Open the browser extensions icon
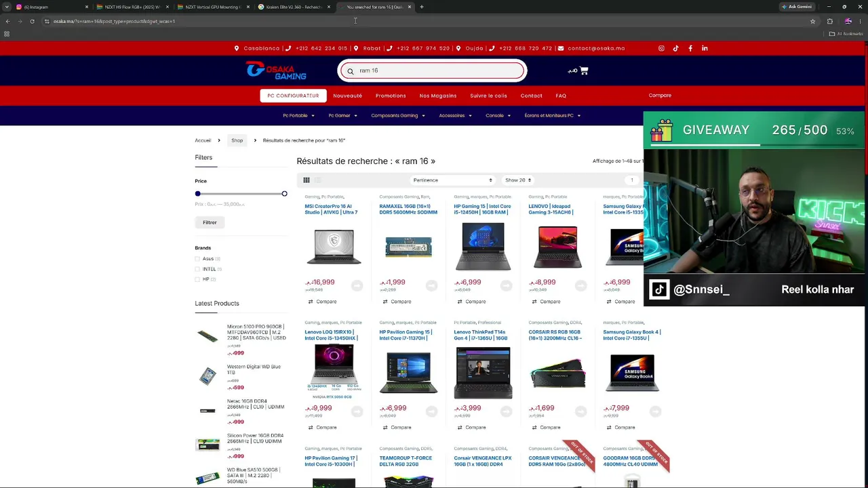The width and height of the screenshot is (868, 488). pos(830,21)
